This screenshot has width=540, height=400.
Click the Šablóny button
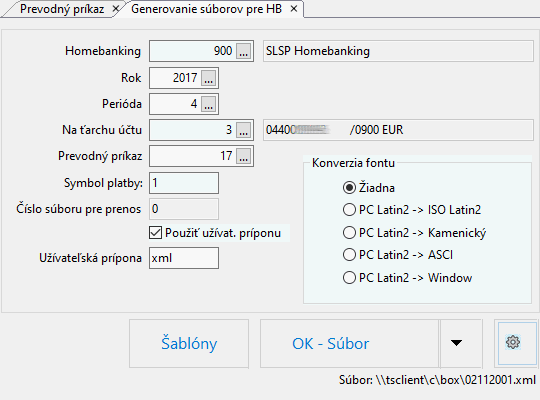coord(189,343)
